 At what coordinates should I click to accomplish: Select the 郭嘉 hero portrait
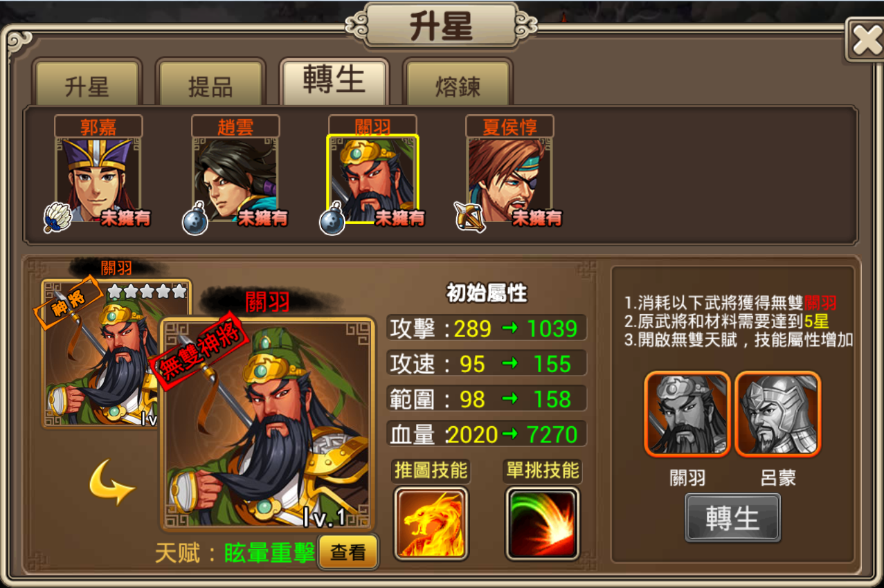pos(98,180)
